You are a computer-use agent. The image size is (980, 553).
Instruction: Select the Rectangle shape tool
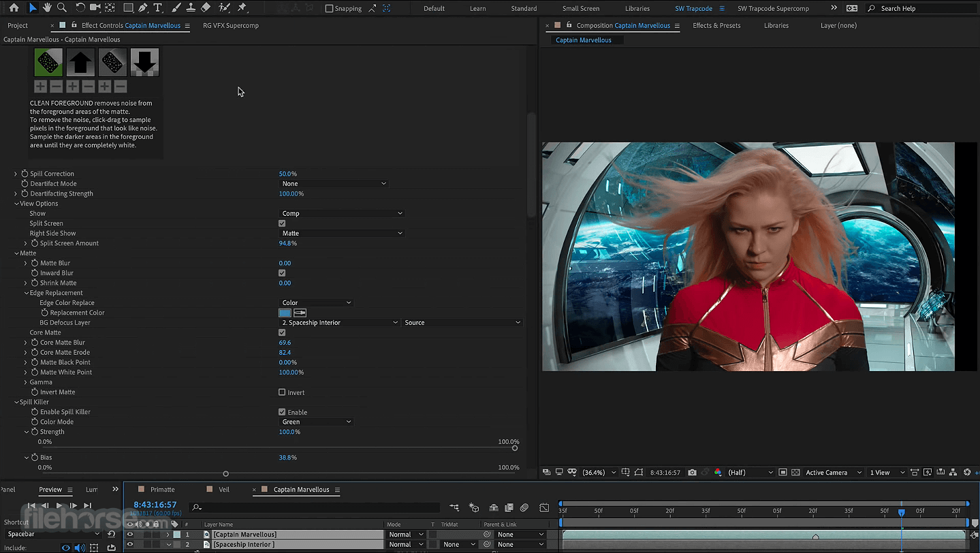click(128, 8)
